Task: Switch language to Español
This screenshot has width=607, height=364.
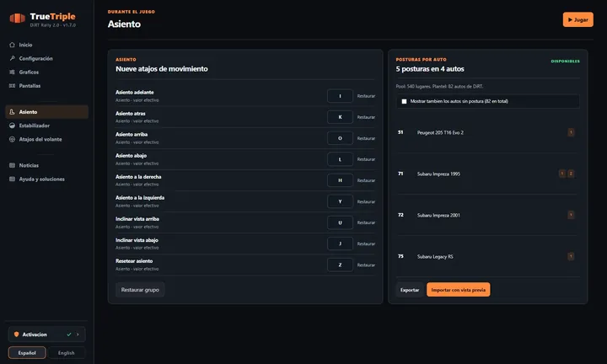Action: point(27,353)
